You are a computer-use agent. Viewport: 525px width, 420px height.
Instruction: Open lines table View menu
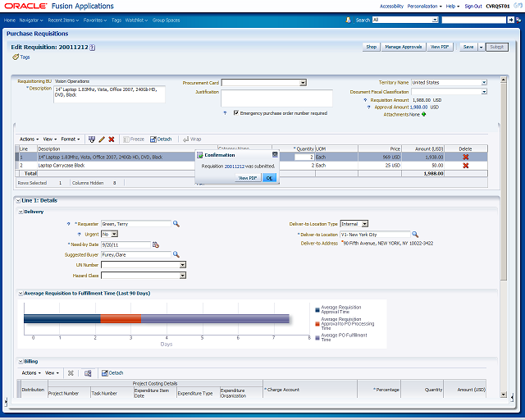(x=50, y=139)
